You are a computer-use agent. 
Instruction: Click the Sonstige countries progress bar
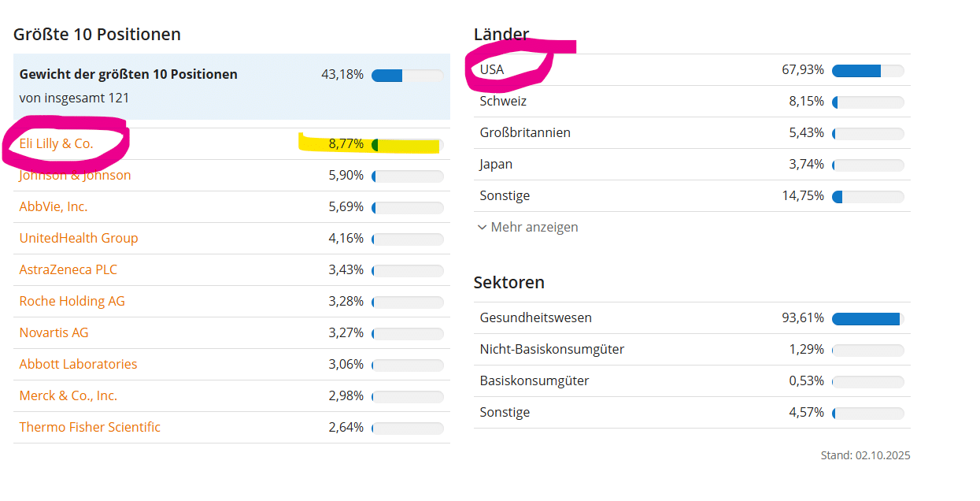pyautogui.click(x=867, y=196)
